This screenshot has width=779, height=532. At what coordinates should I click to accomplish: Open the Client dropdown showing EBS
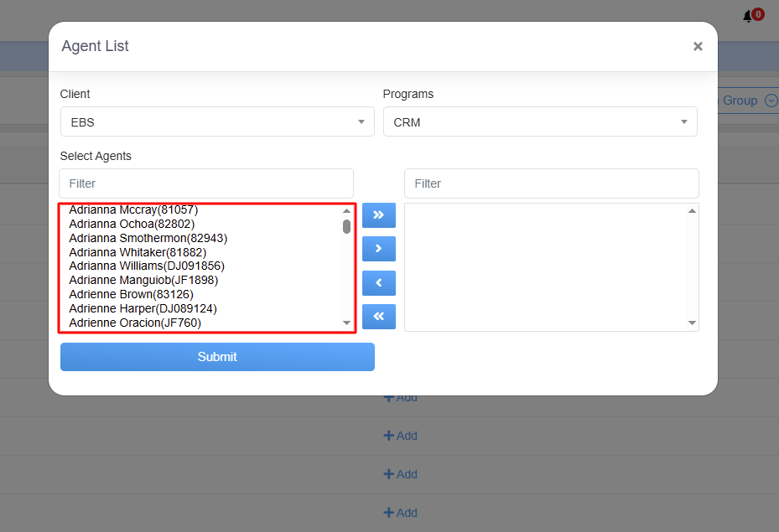[217, 122]
